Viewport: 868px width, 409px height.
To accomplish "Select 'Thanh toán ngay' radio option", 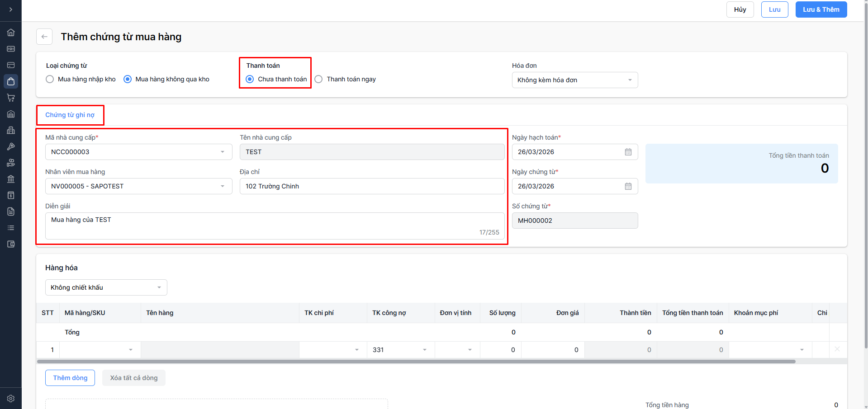I will 318,79.
